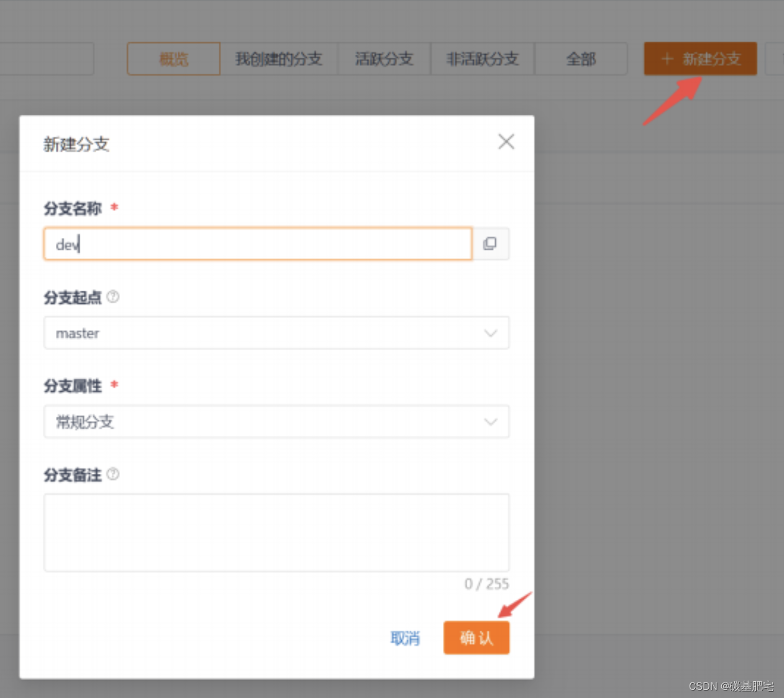
Task: Click the 新建分支 button behind dialog
Action: [700, 59]
